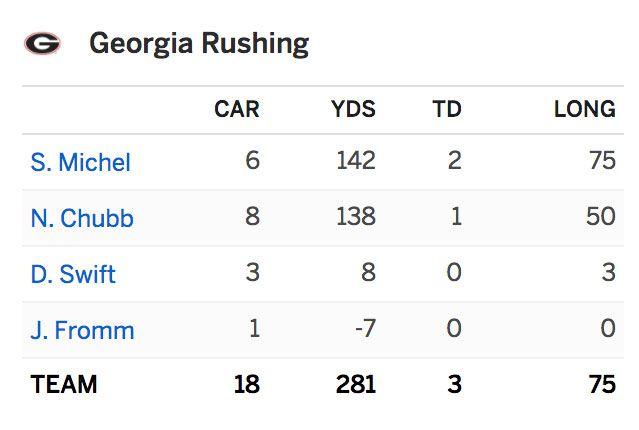This screenshot has width=639, height=430.
Task: Open S. Michel player link
Action: (x=81, y=162)
